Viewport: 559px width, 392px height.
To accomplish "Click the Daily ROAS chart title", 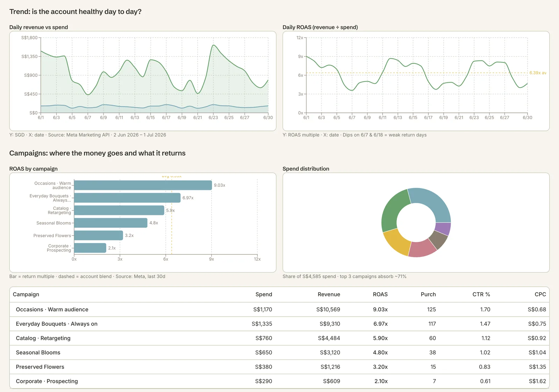I will coord(320,27).
